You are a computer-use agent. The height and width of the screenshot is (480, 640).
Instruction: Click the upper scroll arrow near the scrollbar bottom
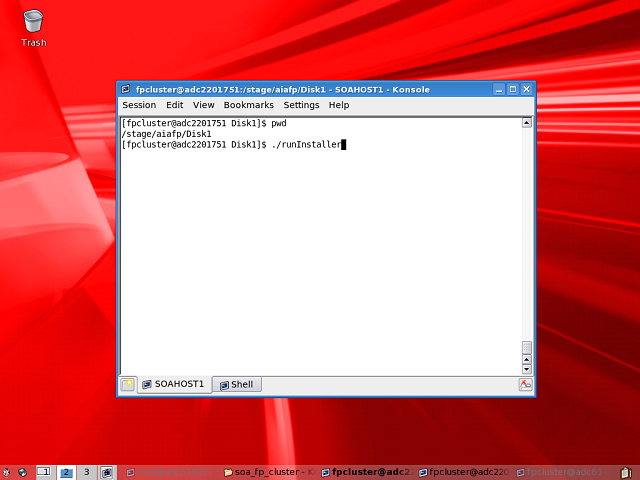pyautogui.click(x=527, y=360)
